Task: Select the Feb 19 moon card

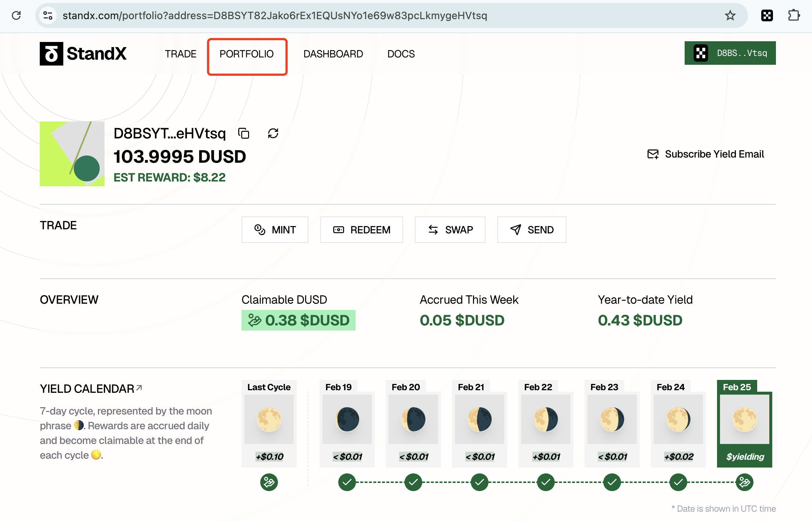Action: (347, 424)
